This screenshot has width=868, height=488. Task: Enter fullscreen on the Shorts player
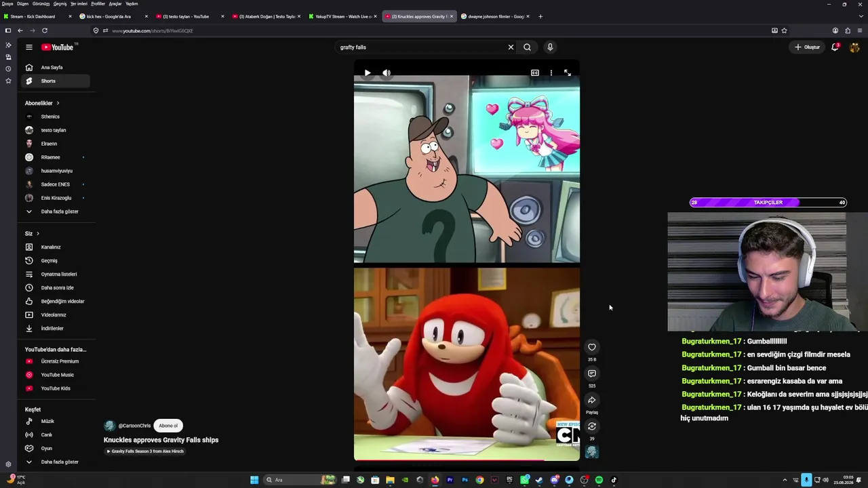pos(568,73)
